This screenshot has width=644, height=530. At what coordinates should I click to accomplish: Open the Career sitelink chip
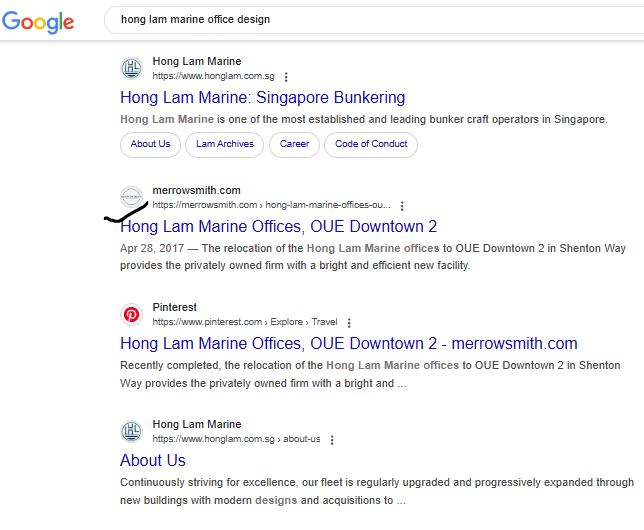coord(294,144)
